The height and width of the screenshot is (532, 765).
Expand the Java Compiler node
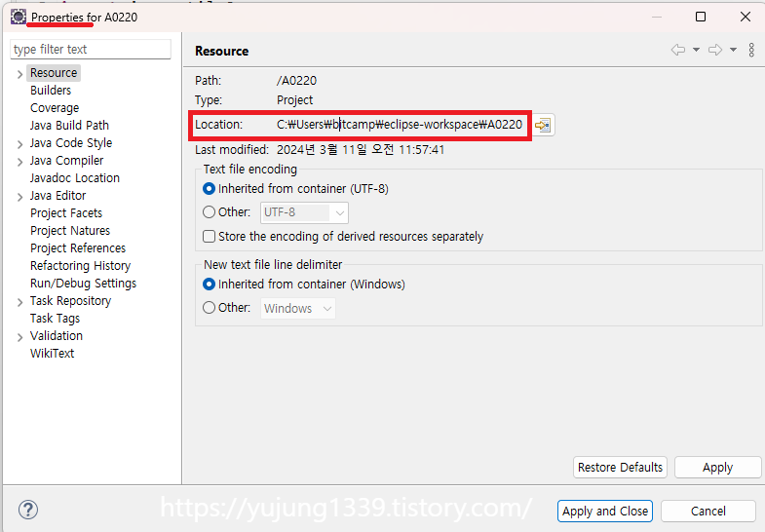[20, 162]
